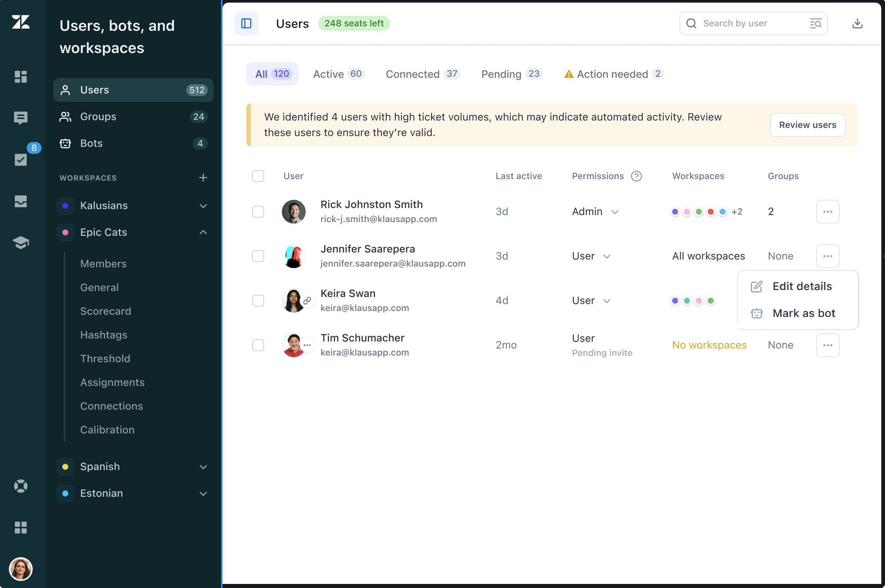
Task: Toggle the select all users checkbox
Action: pos(258,176)
